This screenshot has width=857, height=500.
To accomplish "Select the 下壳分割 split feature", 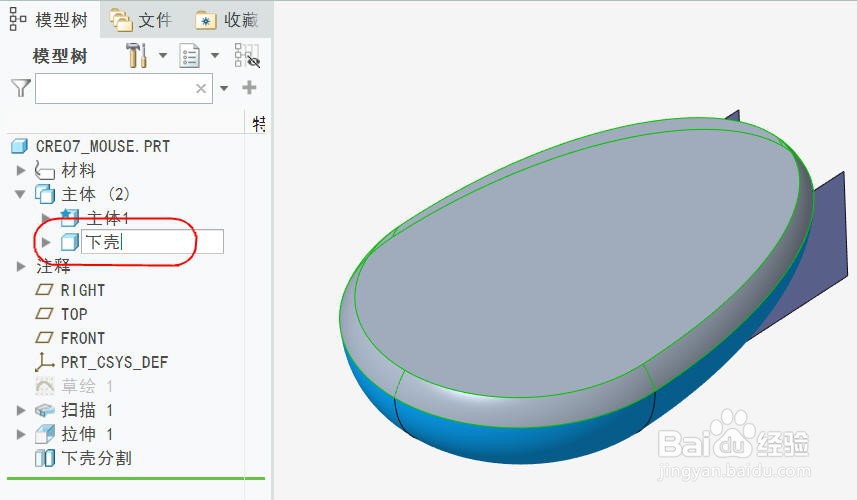I will point(96,458).
